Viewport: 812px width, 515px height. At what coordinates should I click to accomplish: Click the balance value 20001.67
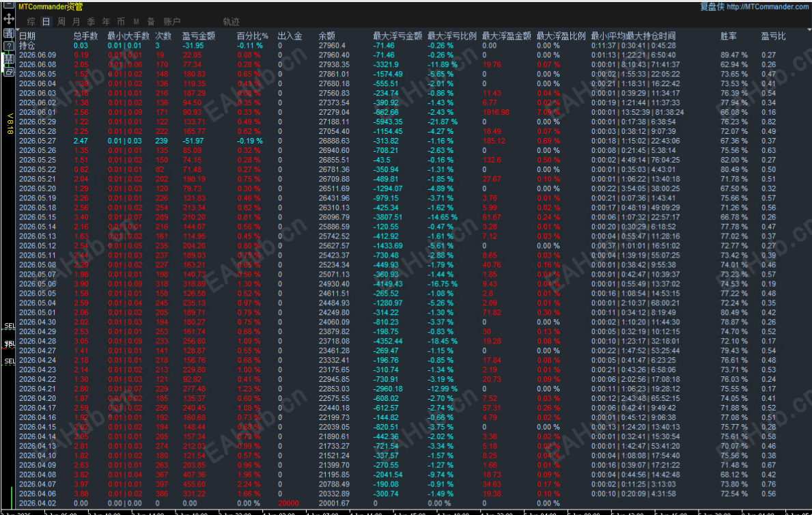pos(334,503)
